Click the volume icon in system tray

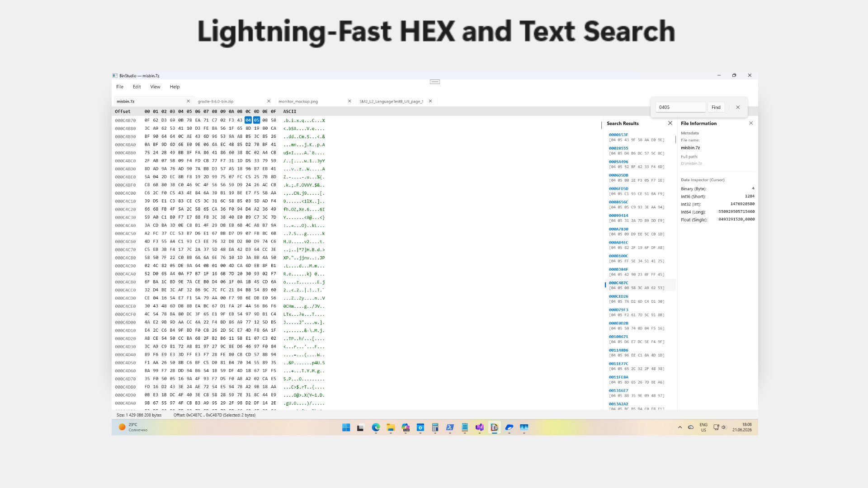tap(724, 427)
